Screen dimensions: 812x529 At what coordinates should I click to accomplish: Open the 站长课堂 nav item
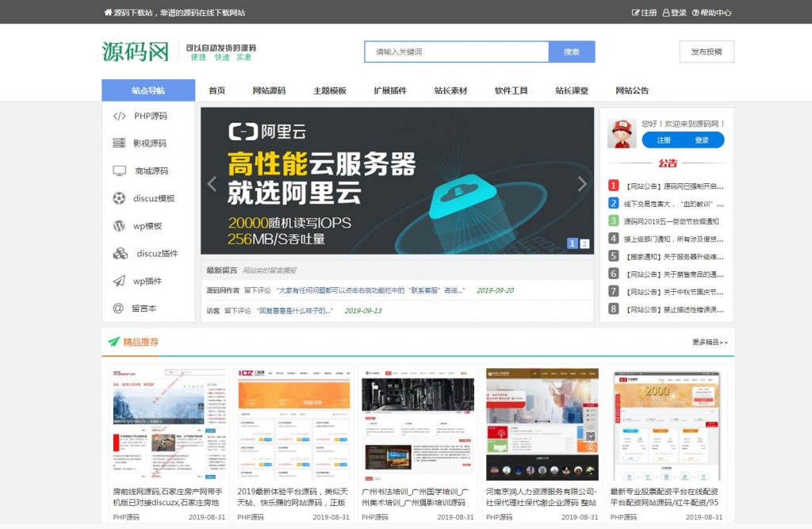point(572,90)
